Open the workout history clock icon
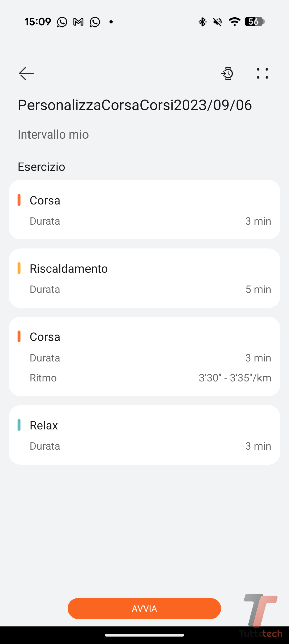This screenshot has width=289, height=644. pyautogui.click(x=227, y=74)
